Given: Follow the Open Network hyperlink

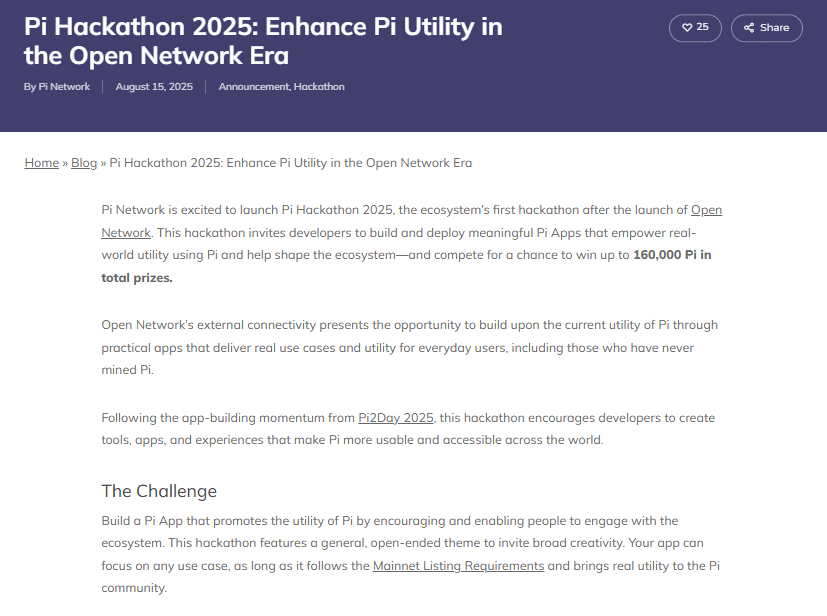Looking at the screenshot, I should point(706,210).
